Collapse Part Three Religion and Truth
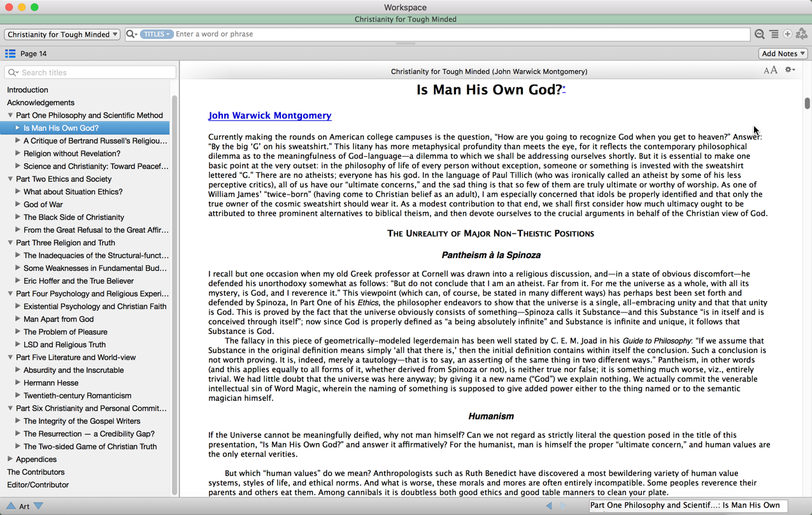The height and width of the screenshot is (515, 812). click(10, 243)
